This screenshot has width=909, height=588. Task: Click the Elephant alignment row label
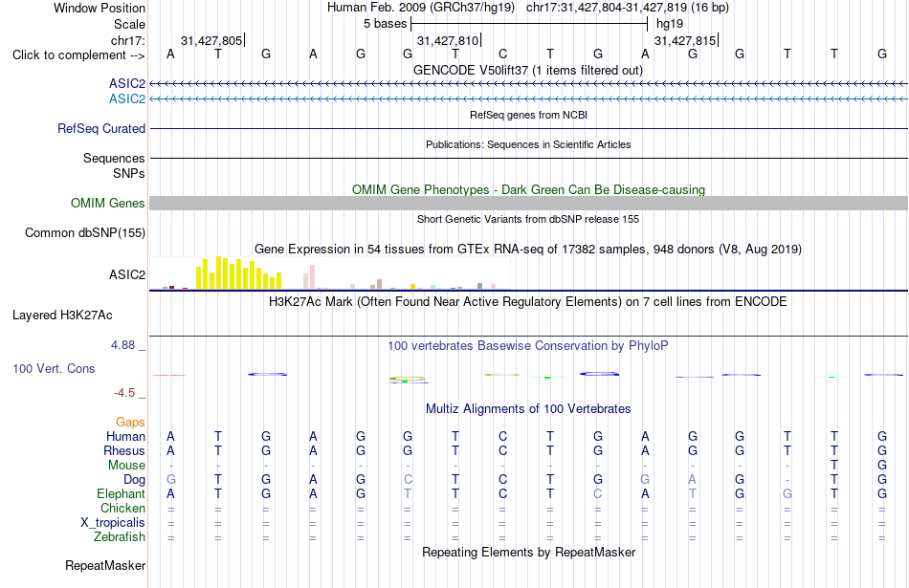tap(121, 493)
